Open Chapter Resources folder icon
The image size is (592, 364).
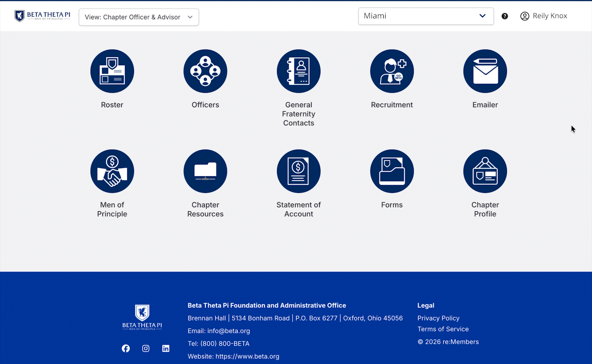coord(205,171)
